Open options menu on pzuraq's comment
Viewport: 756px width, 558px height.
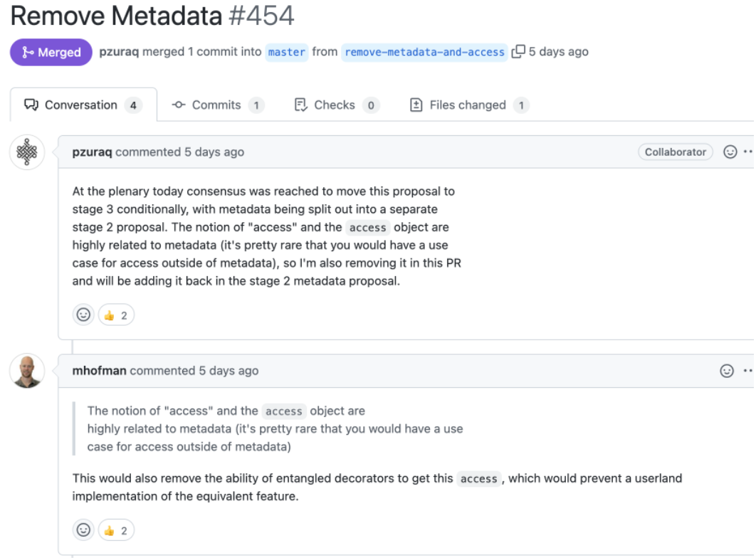tap(747, 152)
